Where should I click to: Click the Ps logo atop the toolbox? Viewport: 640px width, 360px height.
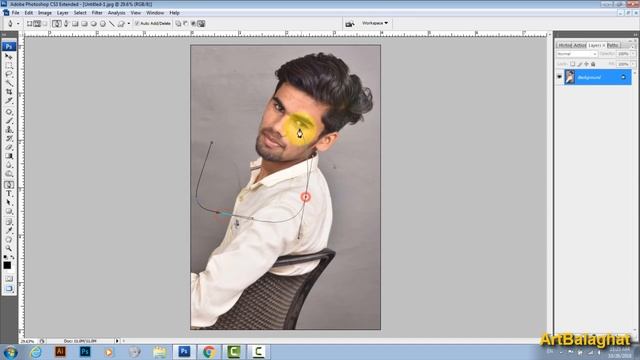9,46
